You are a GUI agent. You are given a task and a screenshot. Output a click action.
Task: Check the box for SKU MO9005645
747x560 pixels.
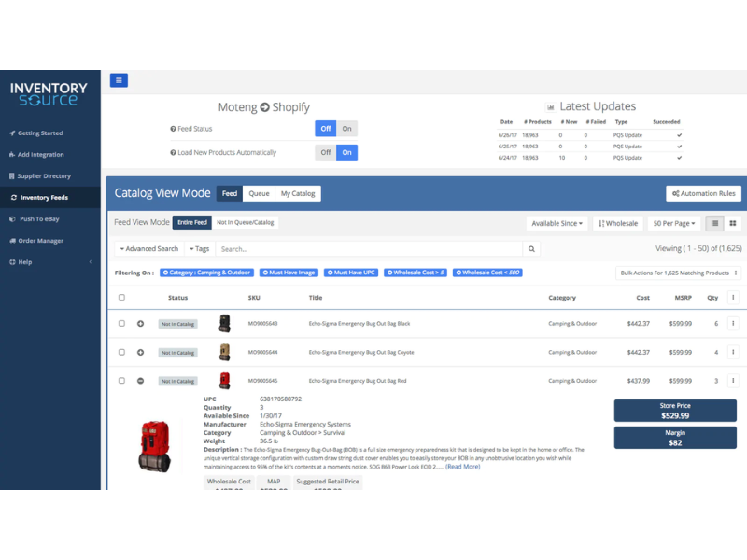coord(121,381)
